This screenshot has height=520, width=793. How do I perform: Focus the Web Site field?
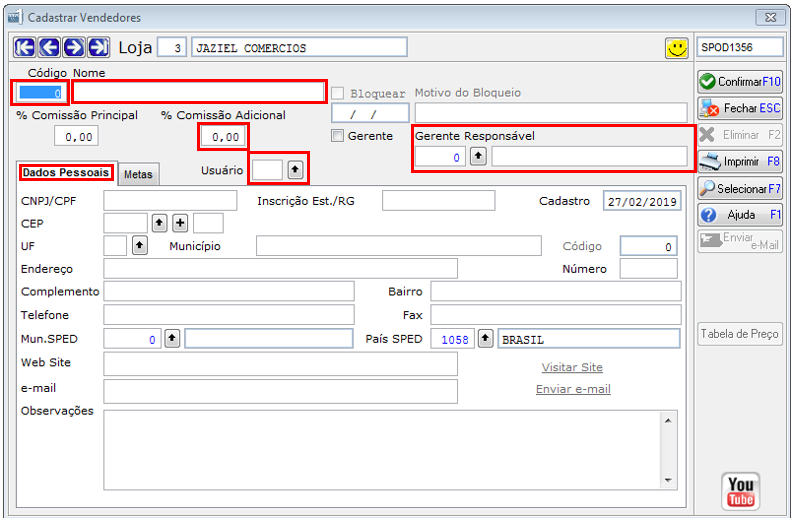[280, 364]
